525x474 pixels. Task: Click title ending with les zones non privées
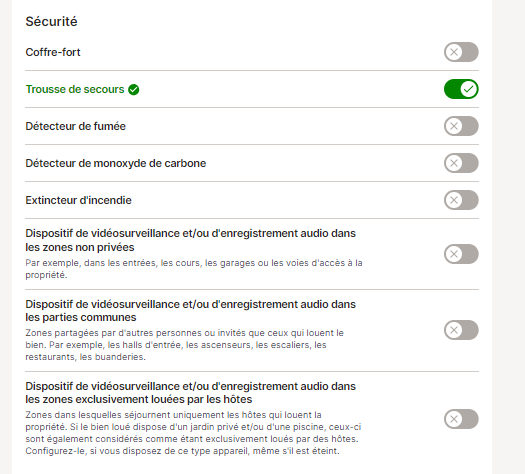click(x=191, y=240)
